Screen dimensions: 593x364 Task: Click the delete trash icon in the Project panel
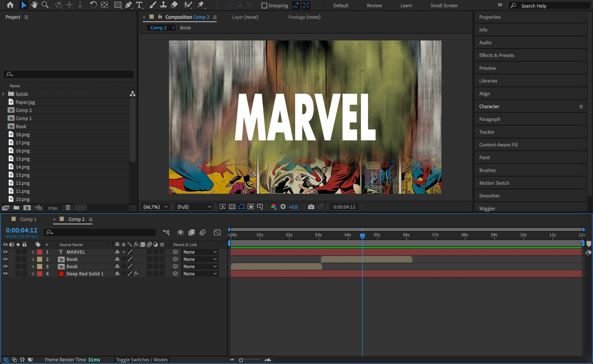tap(68, 208)
